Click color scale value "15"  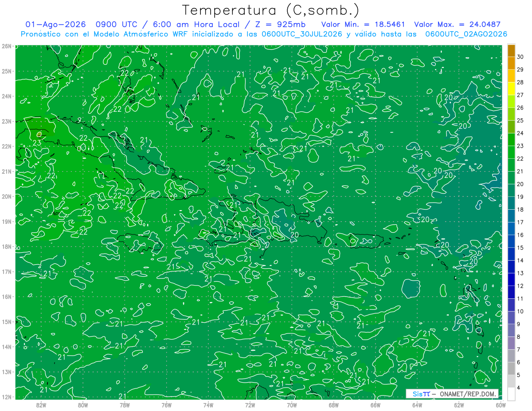520,248
